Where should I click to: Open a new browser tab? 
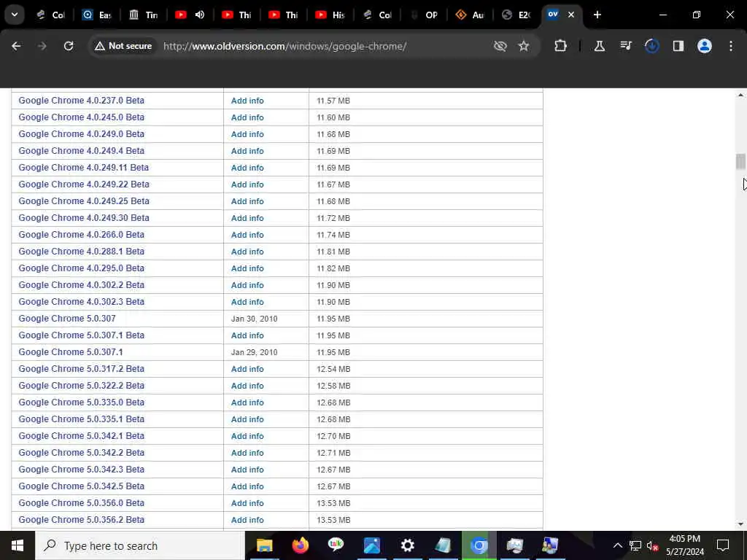pos(597,15)
